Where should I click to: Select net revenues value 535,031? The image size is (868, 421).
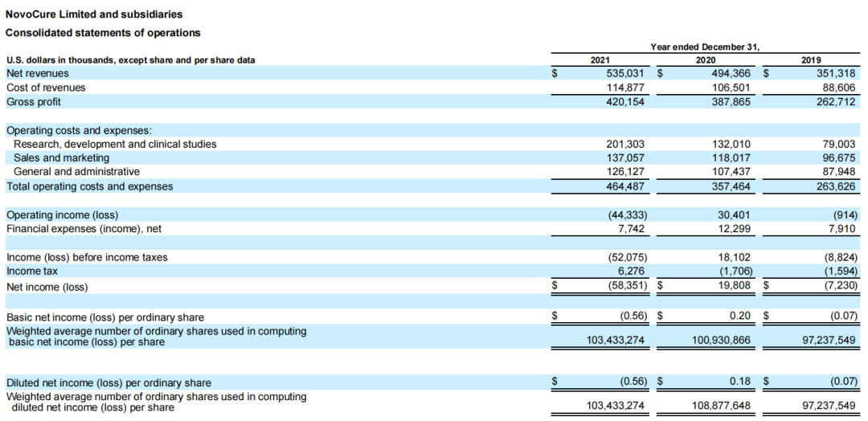[625, 73]
